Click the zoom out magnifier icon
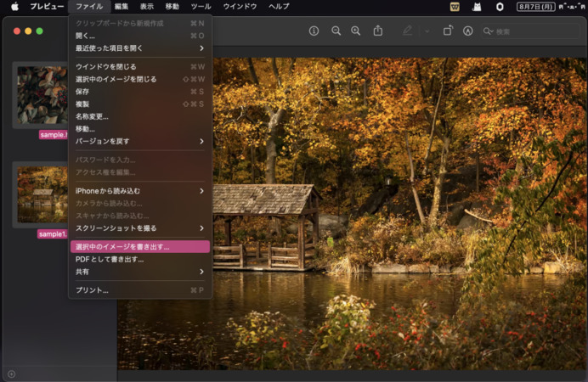The height and width of the screenshot is (382, 588). pos(336,31)
